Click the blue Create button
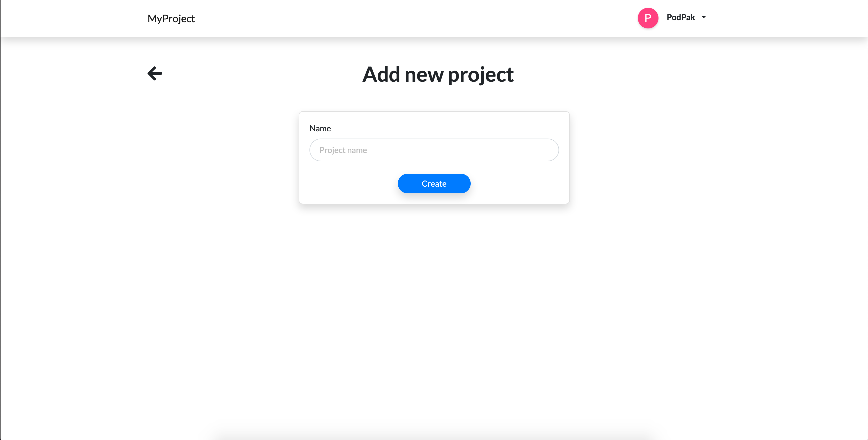 coord(434,183)
